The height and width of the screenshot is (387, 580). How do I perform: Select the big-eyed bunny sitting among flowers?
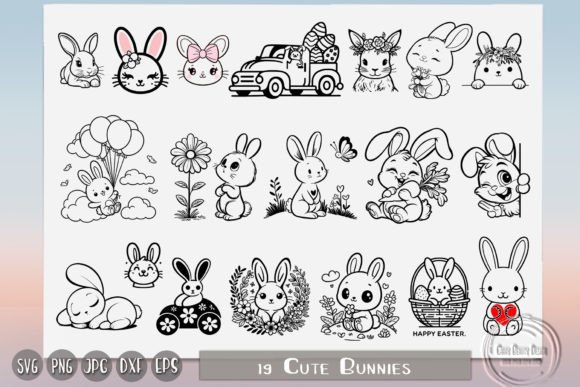[357, 296]
